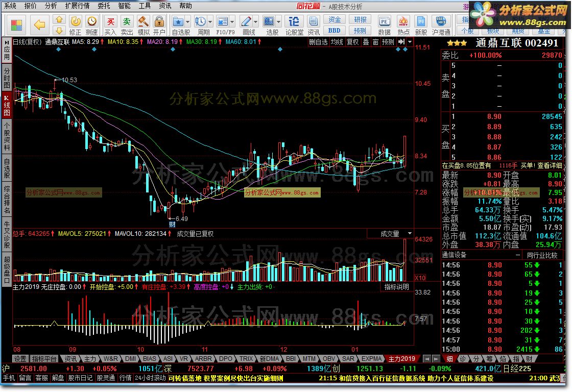
Task: Toggle the 诊 diagnosis view button
Action: [x=463, y=359]
